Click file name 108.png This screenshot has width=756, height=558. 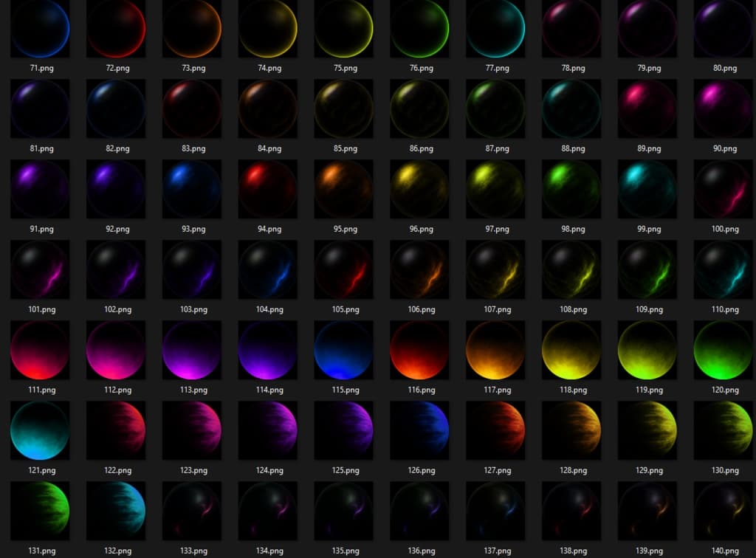(x=573, y=310)
